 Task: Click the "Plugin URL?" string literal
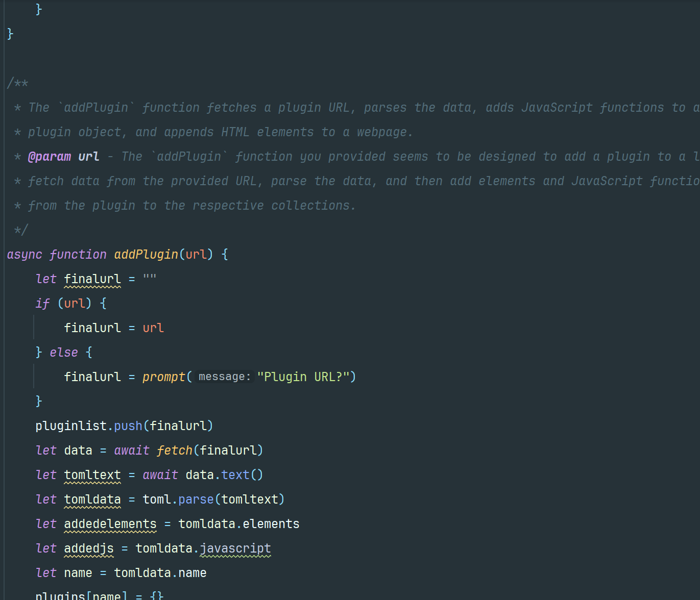click(x=303, y=377)
